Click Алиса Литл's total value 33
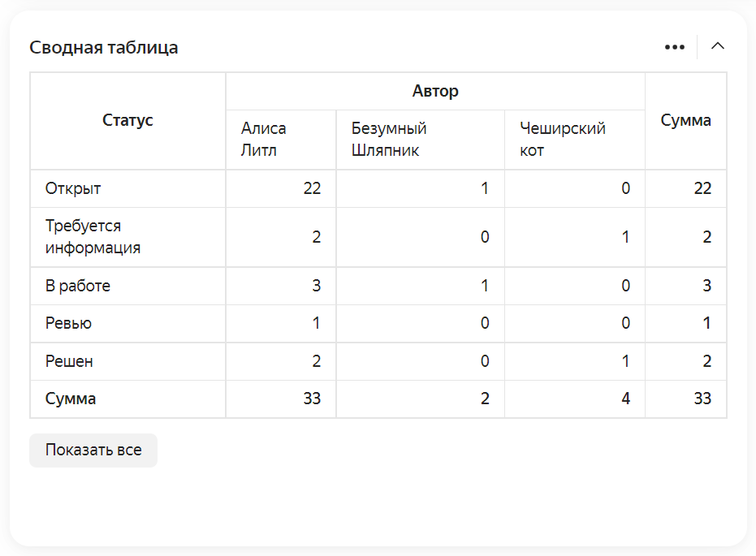The height and width of the screenshot is (556, 756). [x=312, y=399]
